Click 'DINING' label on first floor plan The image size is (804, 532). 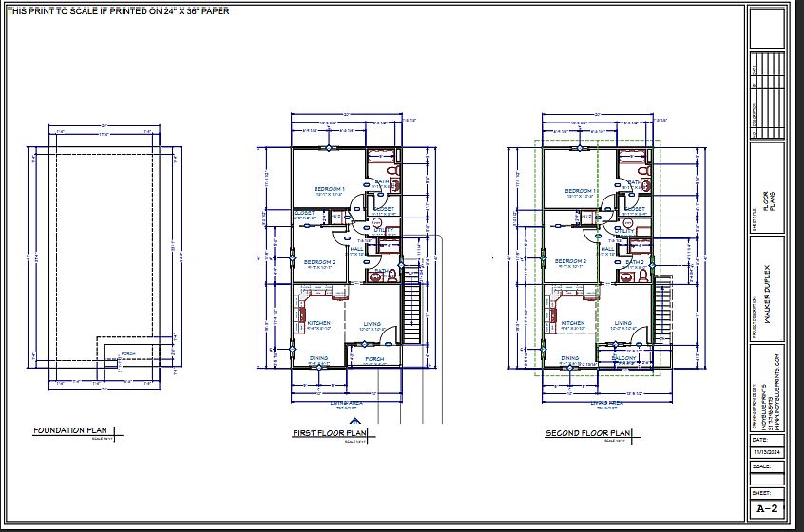318,358
